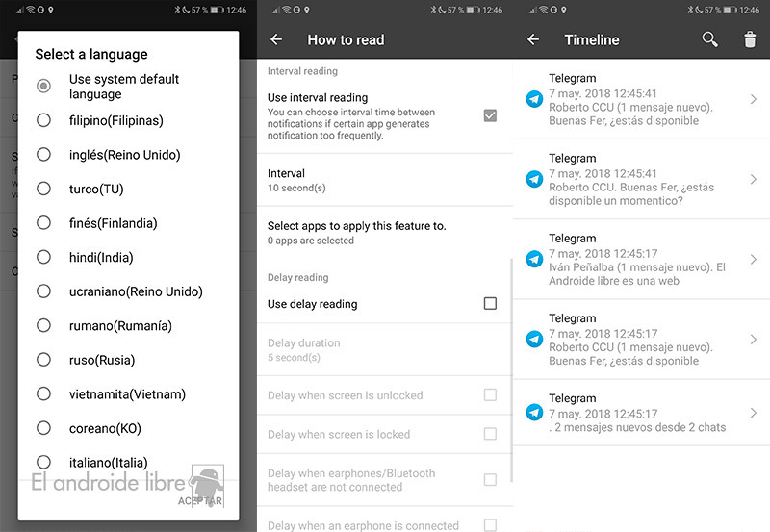Viewport: 770px width, 532px height.
Task: Expand '¿estás disponible un momentico?' notification chevron
Action: point(754,179)
